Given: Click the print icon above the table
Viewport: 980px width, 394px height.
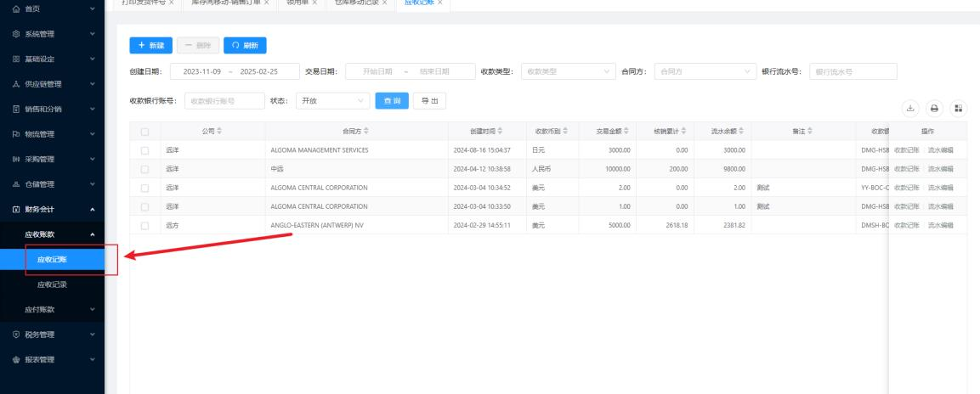Looking at the screenshot, I should point(934,108).
